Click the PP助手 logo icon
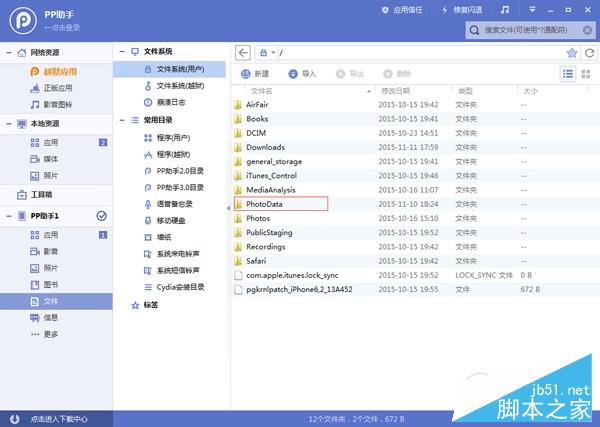The image size is (600, 427). (23, 21)
